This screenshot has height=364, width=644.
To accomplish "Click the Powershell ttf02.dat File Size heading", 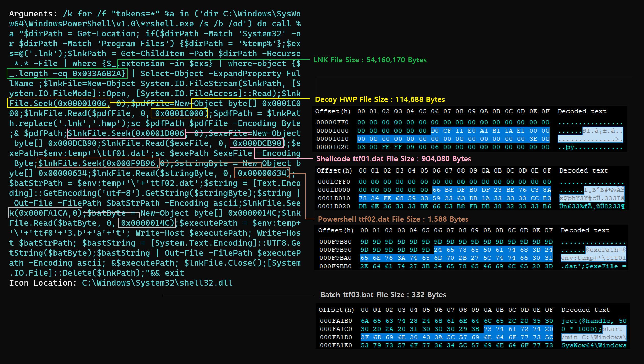I will [x=393, y=219].
